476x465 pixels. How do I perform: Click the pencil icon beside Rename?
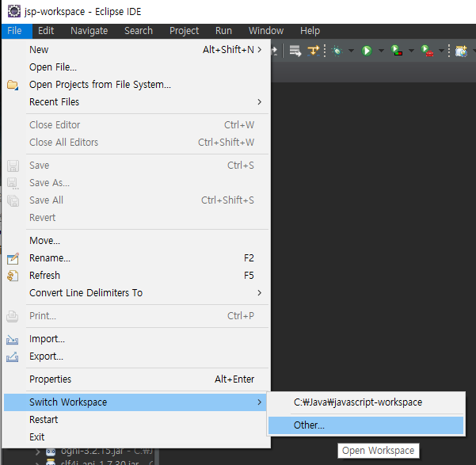[13, 258]
